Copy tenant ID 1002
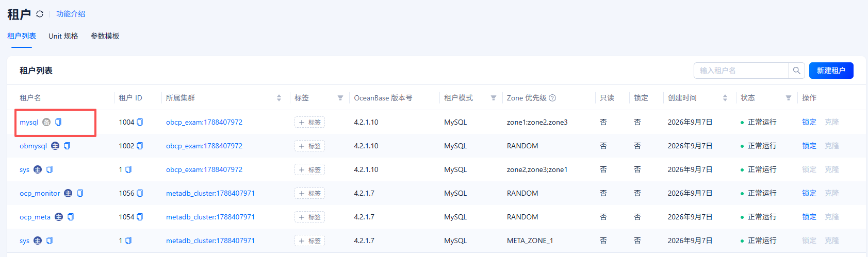 [x=140, y=146]
